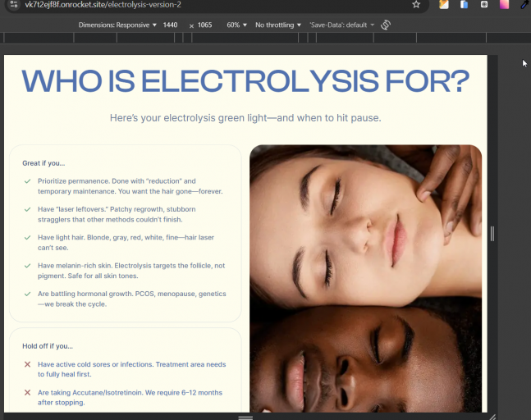
Task: Click the right-edge viewport resize handle
Action: pyautogui.click(x=492, y=234)
